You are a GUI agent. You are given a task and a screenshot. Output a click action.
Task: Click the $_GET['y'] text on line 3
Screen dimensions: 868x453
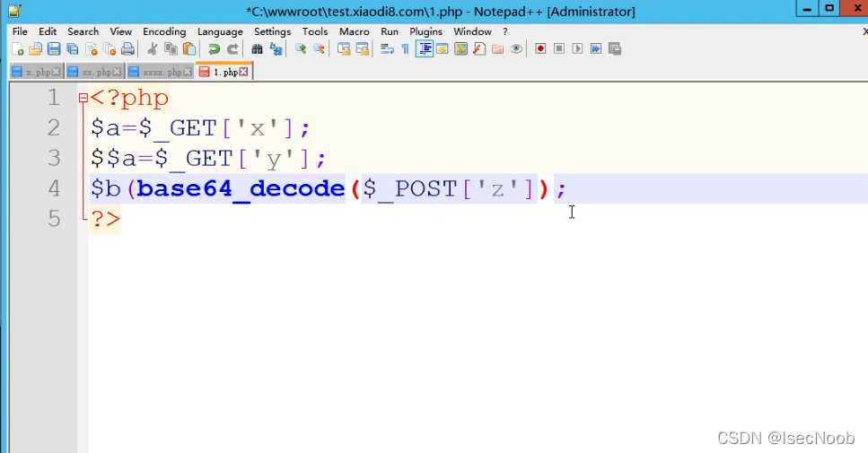(232, 159)
